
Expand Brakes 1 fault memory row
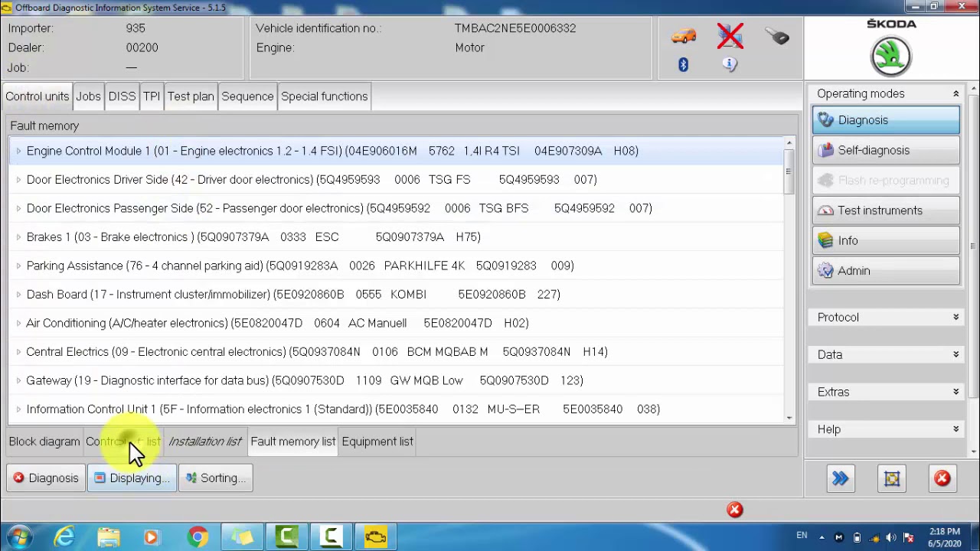(x=18, y=237)
